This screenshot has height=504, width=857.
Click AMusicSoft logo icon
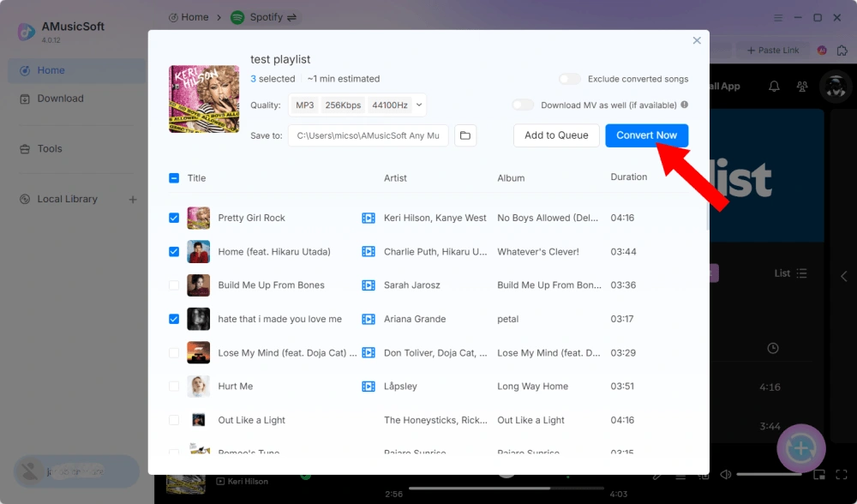point(27,32)
